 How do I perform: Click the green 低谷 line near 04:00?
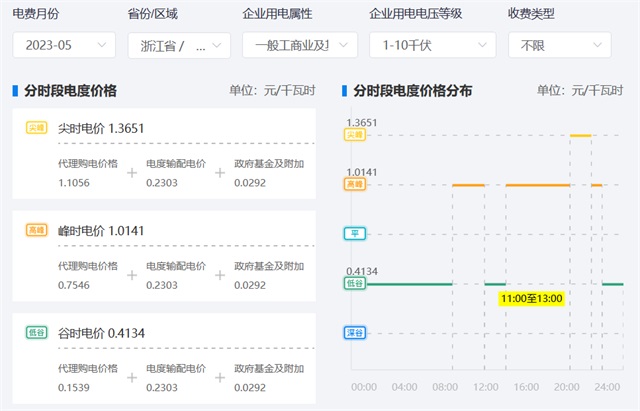tap(405, 283)
